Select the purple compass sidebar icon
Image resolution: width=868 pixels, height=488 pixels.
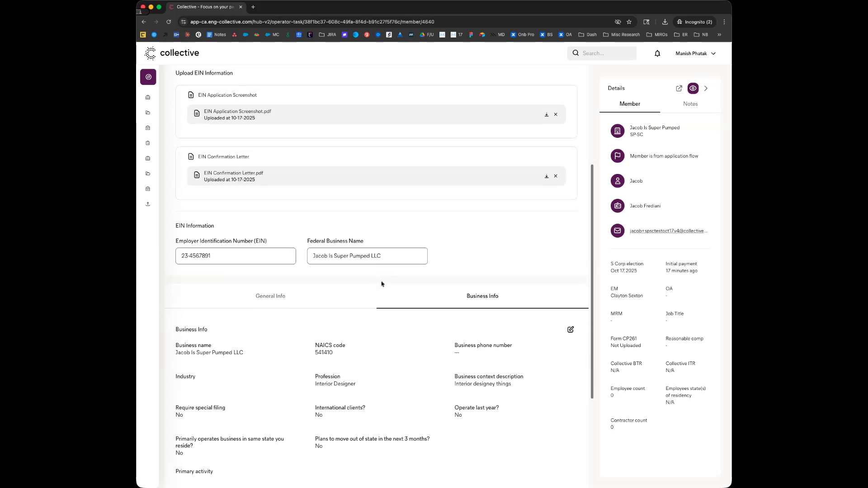coord(148,77)
